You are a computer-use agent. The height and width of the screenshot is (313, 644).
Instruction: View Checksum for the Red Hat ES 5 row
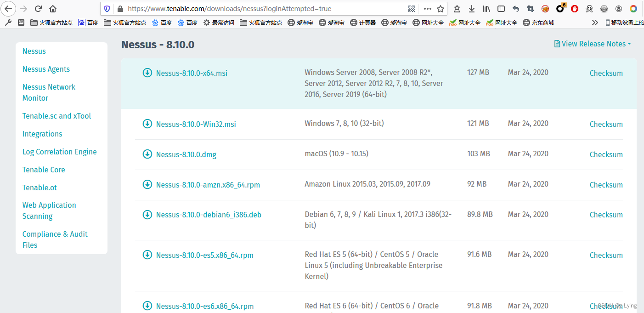tap(606, 255)
